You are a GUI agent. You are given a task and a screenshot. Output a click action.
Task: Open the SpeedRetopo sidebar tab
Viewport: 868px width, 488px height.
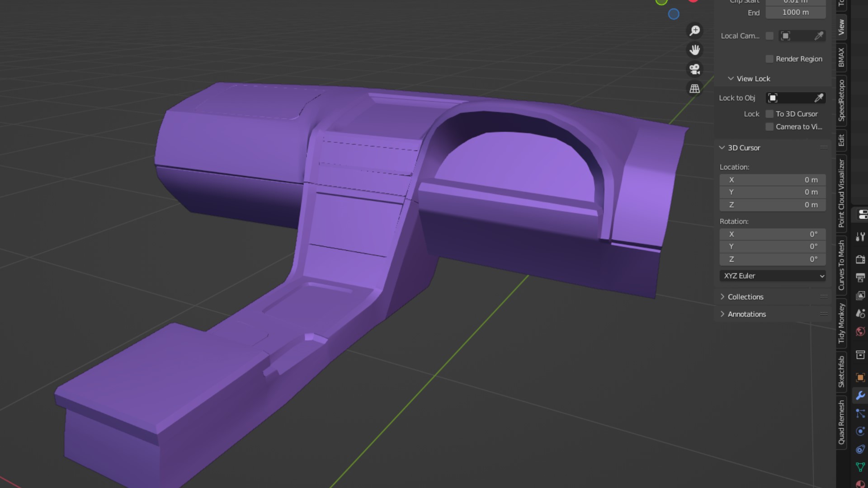841,100
